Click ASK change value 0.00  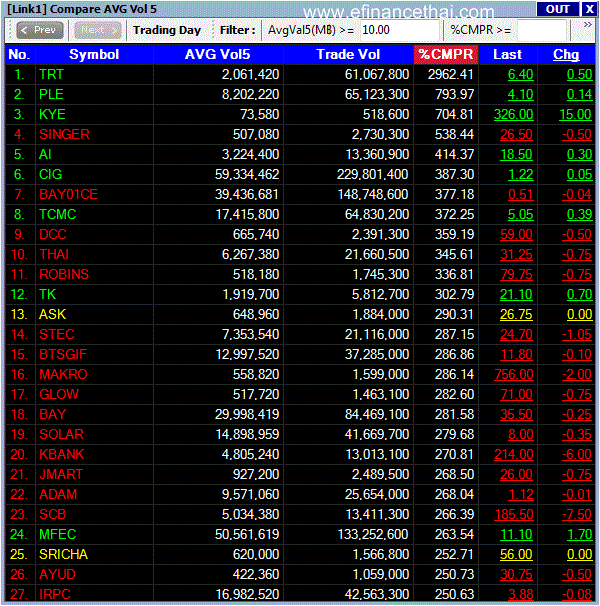580,315
